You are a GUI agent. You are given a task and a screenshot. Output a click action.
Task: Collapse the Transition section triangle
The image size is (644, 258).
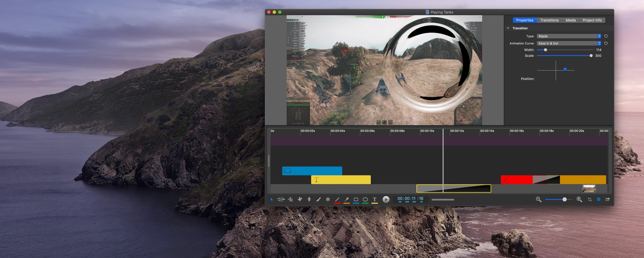(x=508, y=28)
